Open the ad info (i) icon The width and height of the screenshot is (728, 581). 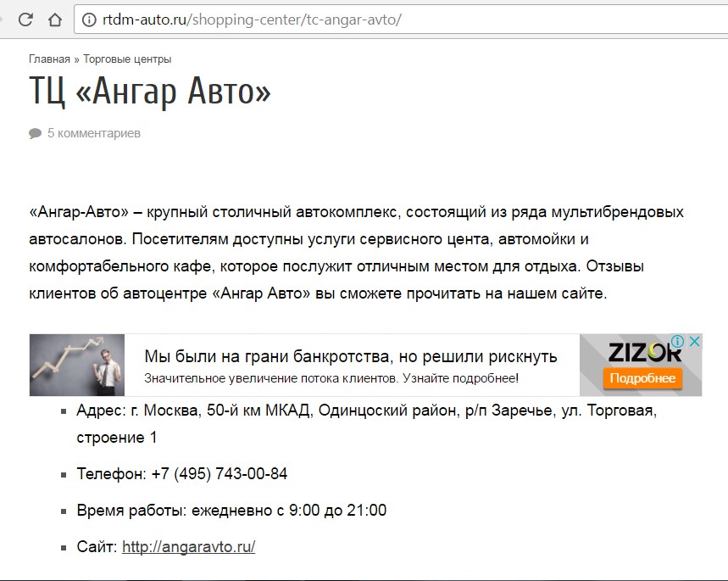point(677,342)
